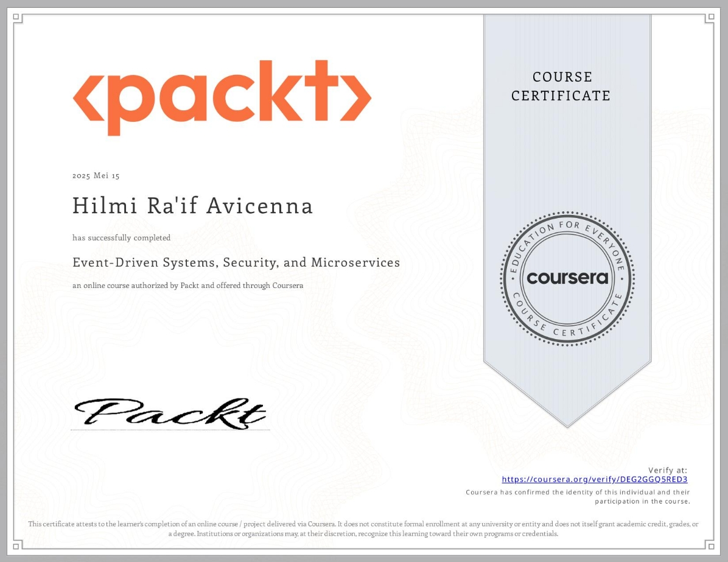
Task: Click the date '2025 Mei 15'
Action: click(x=97, y=175)
